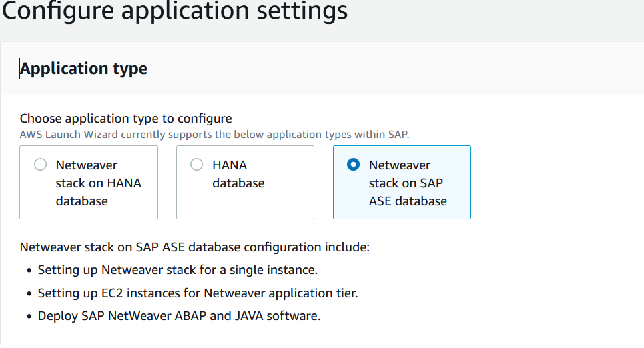Click the bullet dot before 'Setting up Netweaver stack'
This screenshot has width=644, height=348.
[x=29, y=271]
